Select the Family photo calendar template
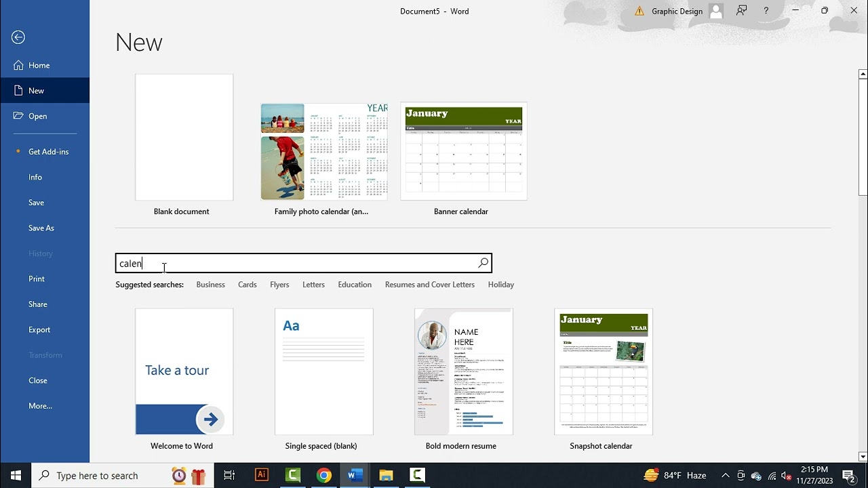 324,159
